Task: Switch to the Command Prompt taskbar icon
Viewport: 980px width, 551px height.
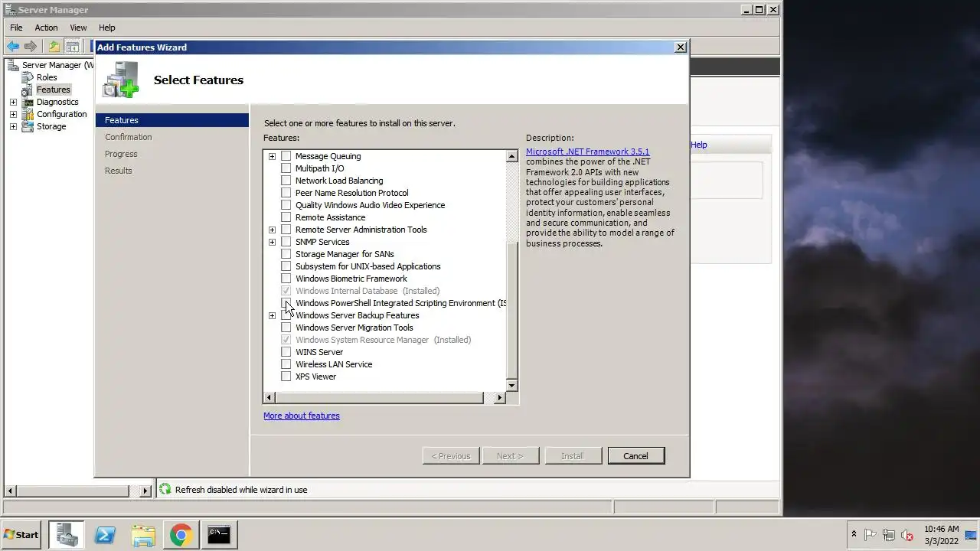Action: coord(219,535)
